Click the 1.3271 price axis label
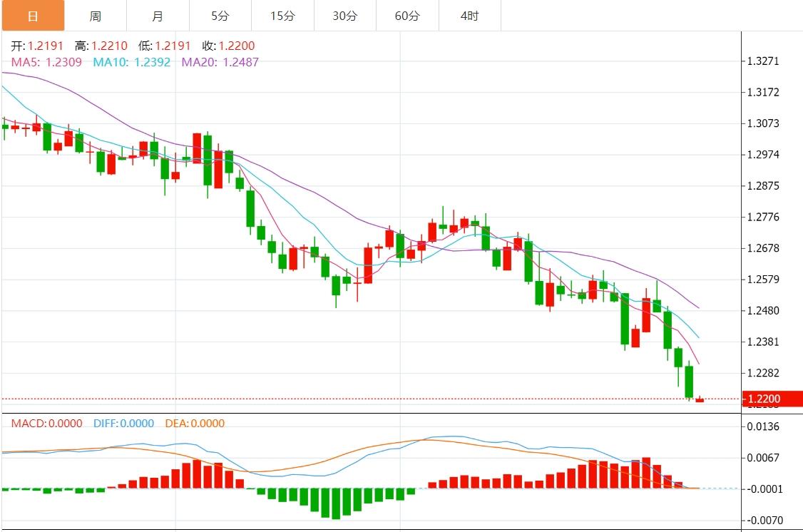The width and height of the screenshot is (803, 532). click(762, 61)
